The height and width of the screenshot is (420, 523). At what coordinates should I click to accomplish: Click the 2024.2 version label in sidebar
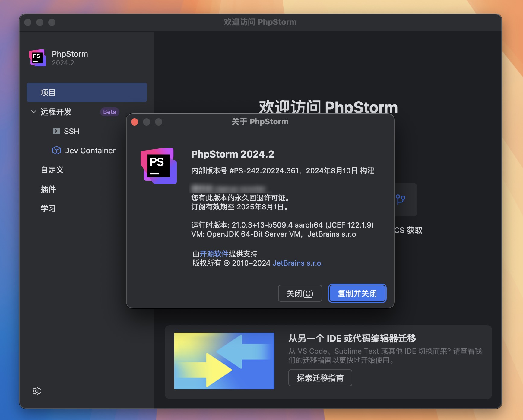[63, 63]
